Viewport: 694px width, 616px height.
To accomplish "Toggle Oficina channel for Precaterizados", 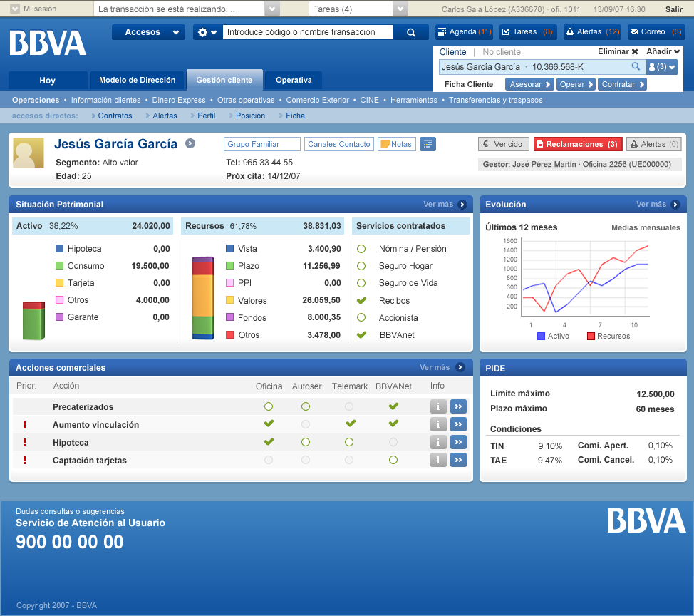I will pyautogui.click(x=269, y=406).
